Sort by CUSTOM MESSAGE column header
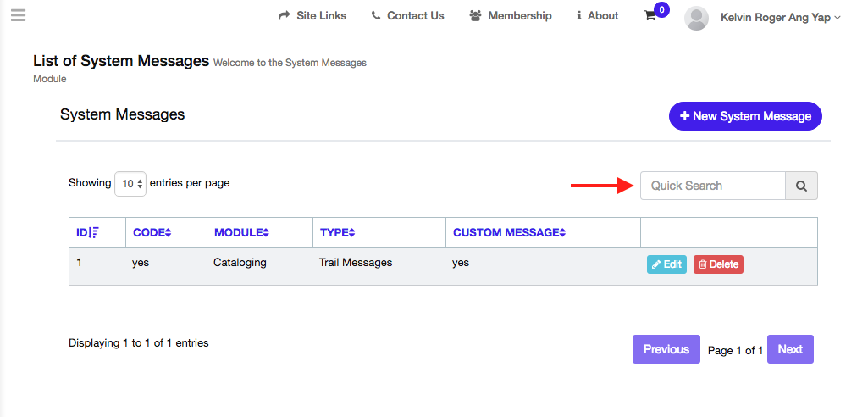The height and width of the screenshot is (417, 868). point(509,232)
